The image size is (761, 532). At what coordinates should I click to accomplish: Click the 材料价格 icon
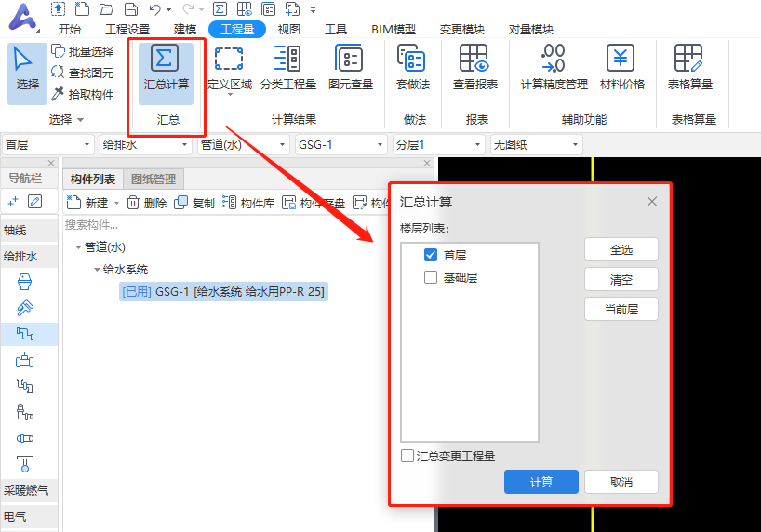point(621,60)
